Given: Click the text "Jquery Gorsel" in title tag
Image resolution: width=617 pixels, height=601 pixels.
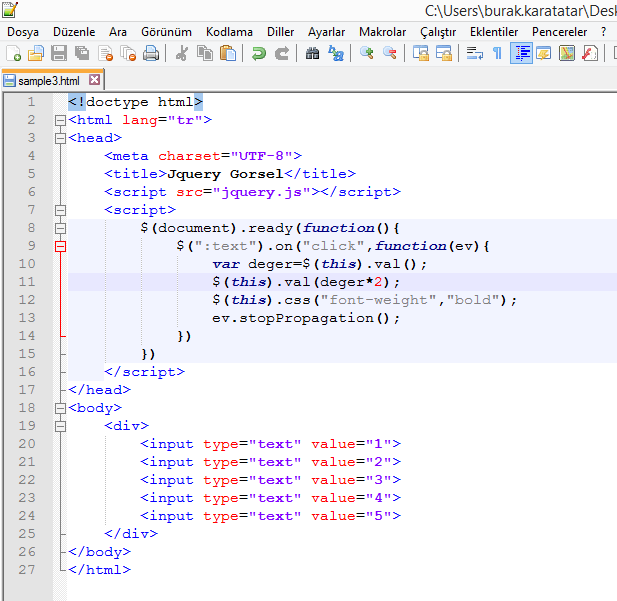Looking at the screenshot, I should point(225,174).
